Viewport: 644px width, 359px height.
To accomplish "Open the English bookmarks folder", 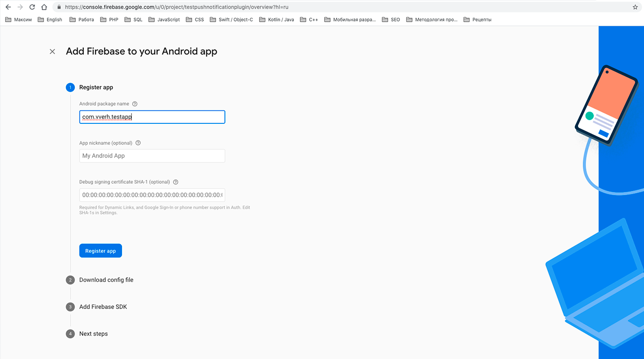I will pyautogui.click(x=50, y=20).
